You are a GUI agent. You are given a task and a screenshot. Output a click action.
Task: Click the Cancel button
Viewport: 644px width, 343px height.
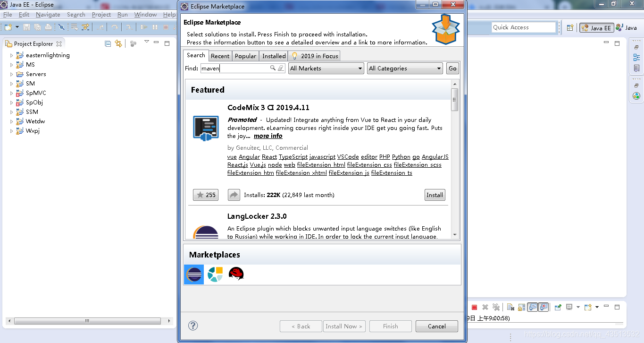[437, 326]
